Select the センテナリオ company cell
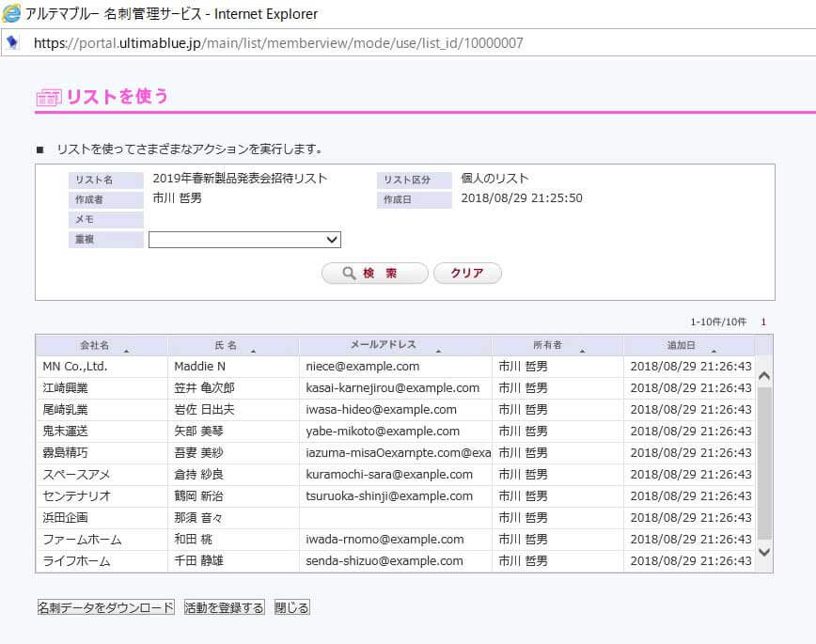This screenshot has width=816, height=644. point(102,496)
